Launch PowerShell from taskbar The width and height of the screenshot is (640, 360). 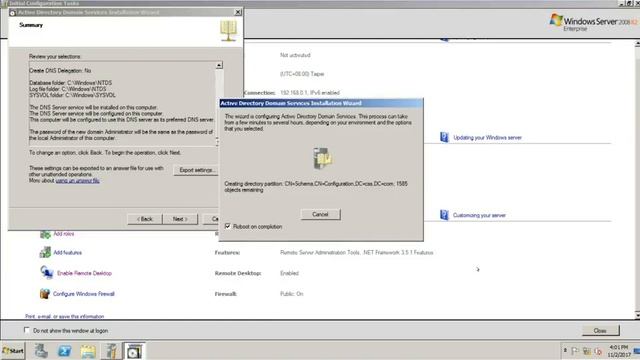[x=64, y=351]
